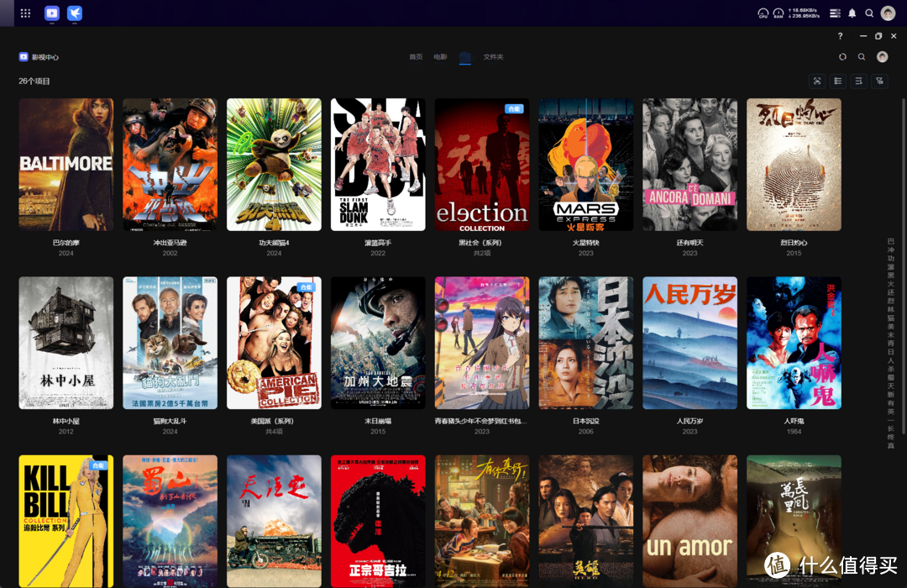
Task: Open search inside the video center
Action: (x=862, y=57)
